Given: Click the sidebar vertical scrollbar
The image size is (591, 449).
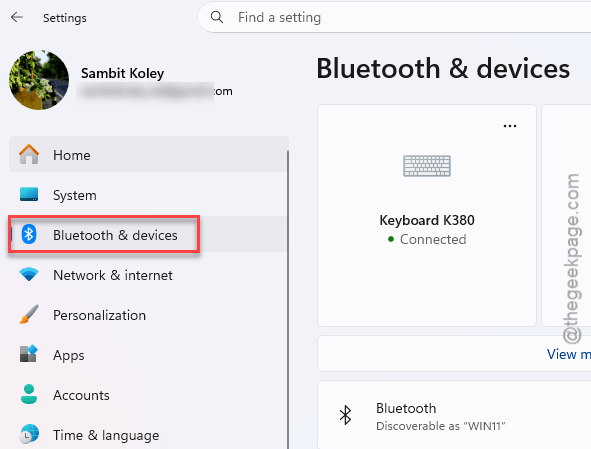Looking at the screenshot, I should (x=288, y=300).
